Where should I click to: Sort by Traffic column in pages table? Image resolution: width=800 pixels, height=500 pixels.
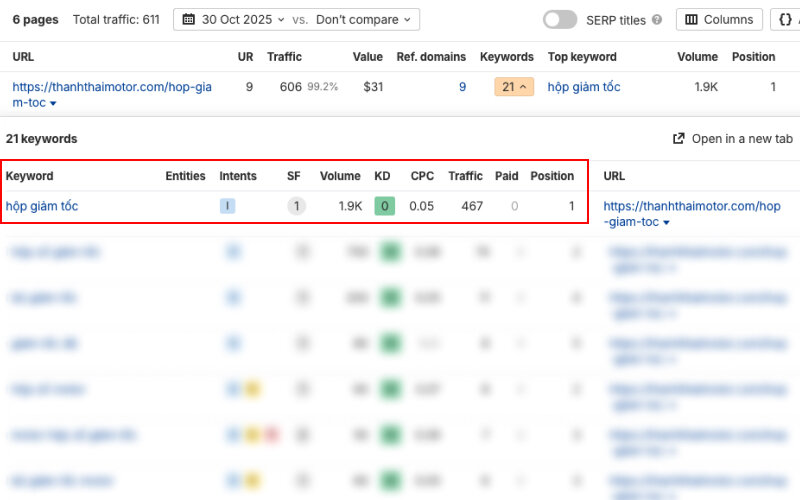[284, 57]
